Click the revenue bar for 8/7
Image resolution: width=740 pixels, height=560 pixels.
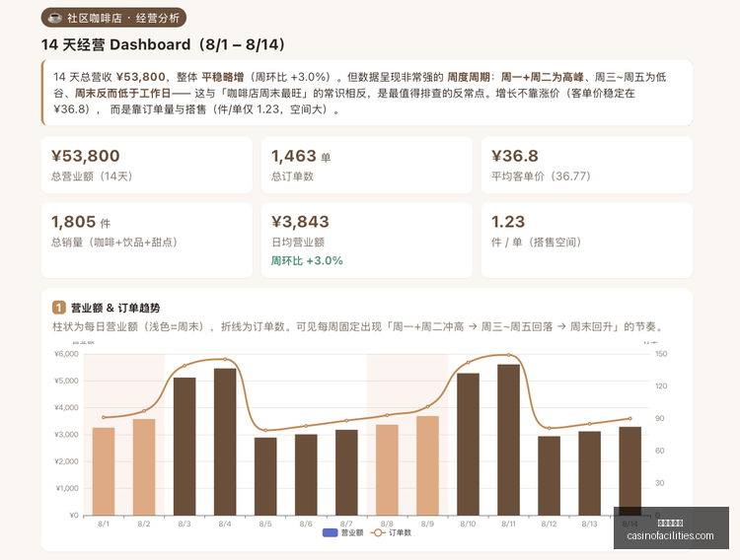(x=346, y=472)
